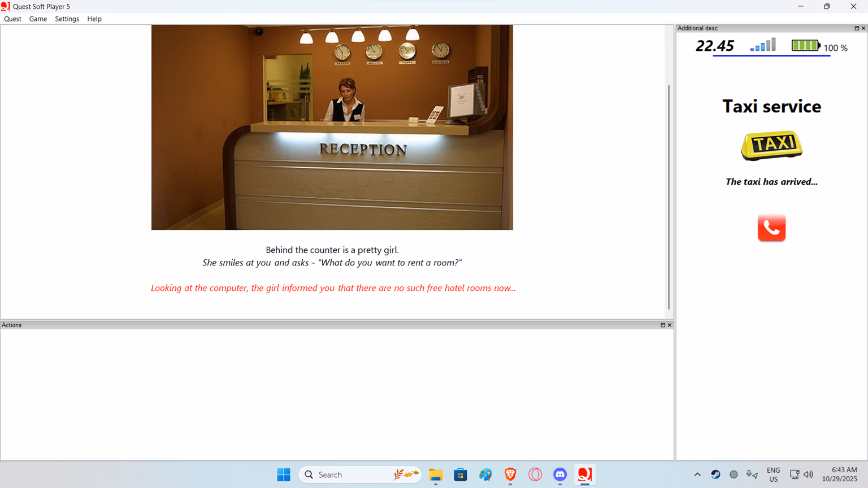Open the Windows Start menu
This screenshot has height=488, width=868.
click(x=284, y=474)
